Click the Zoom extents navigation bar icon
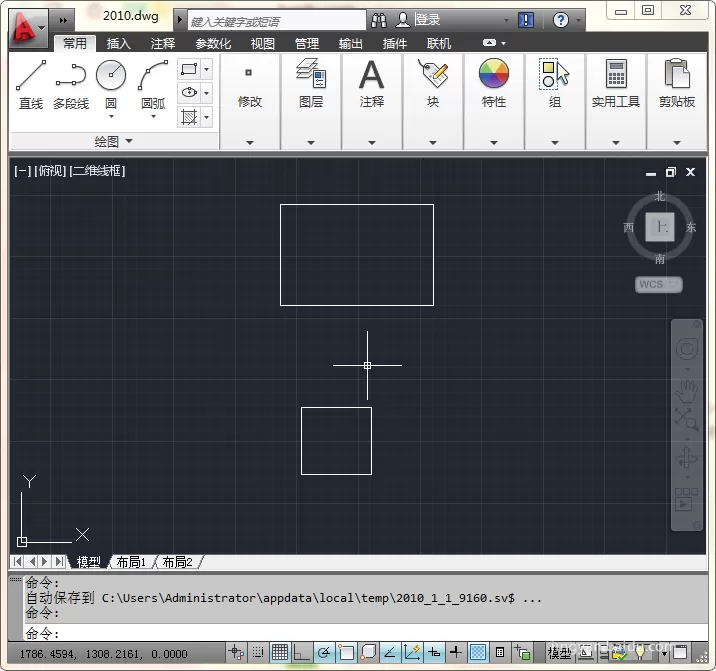 click(686, 419)
